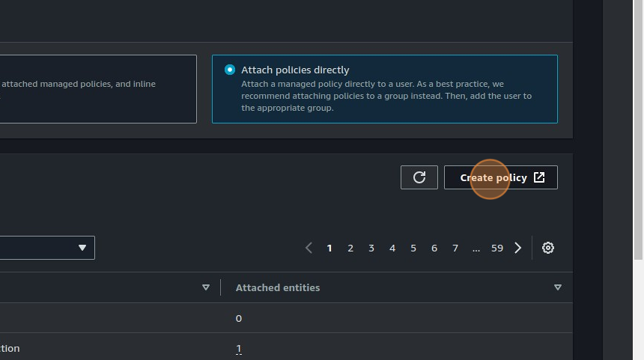Click attached entities count link 1
The height and width of the screenshot is (360, 644).
coord(239,349)
